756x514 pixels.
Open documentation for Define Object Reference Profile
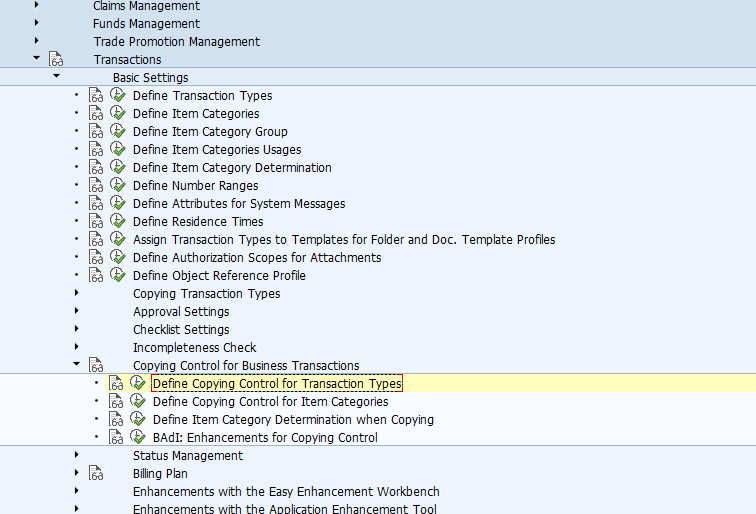pyautogui.click(x=96, y=275)
